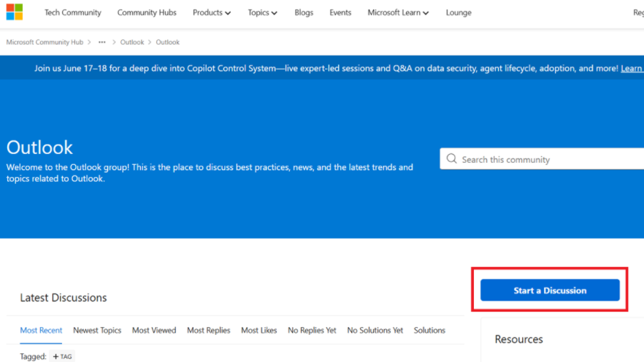644x362 pixels.
Task: Switch to Newest Topics tab
Action: tap(97, 331)
